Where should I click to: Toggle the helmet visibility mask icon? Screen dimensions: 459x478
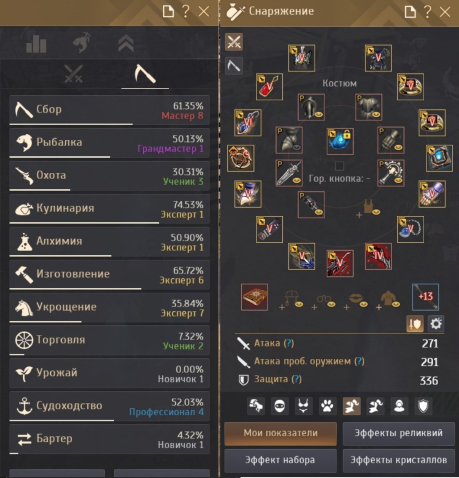click(279, 406)
